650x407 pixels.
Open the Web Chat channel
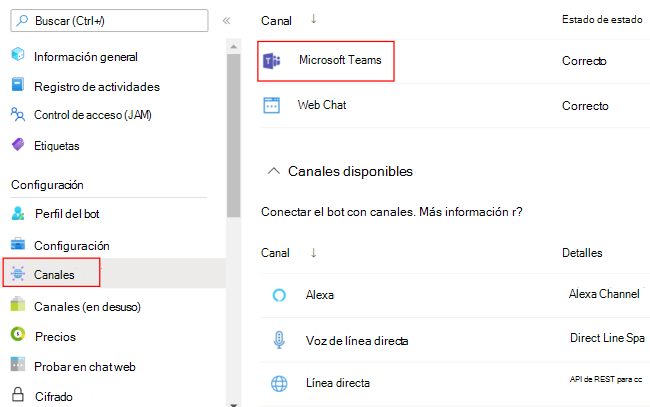coord(322,105)
